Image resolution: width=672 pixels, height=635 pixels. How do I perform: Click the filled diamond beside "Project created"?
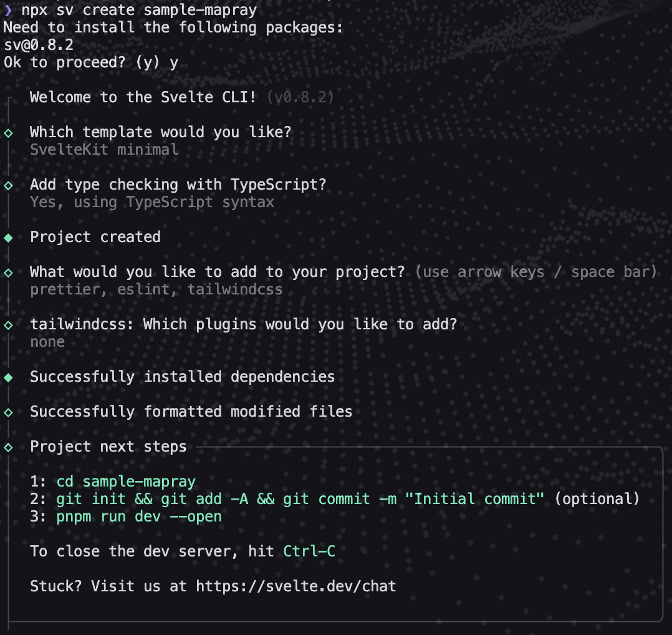tap(8, 238)
